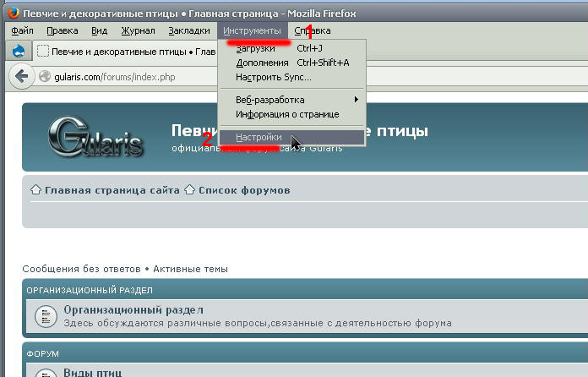Click the home icon before Главная страница сайта
Screen dimensions: 588x377
(36, 190)
